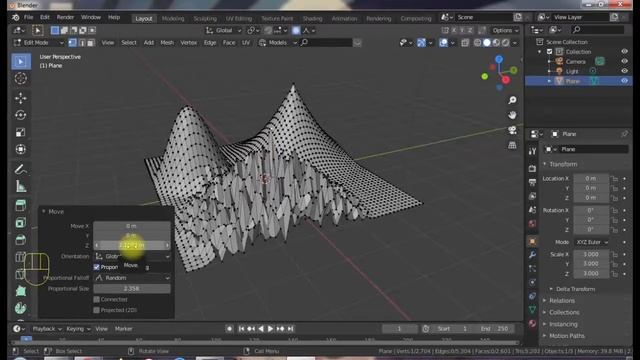Select the Extrude Region tool
The height and width of the screenshot is (360, 640).
click(20, 205)
